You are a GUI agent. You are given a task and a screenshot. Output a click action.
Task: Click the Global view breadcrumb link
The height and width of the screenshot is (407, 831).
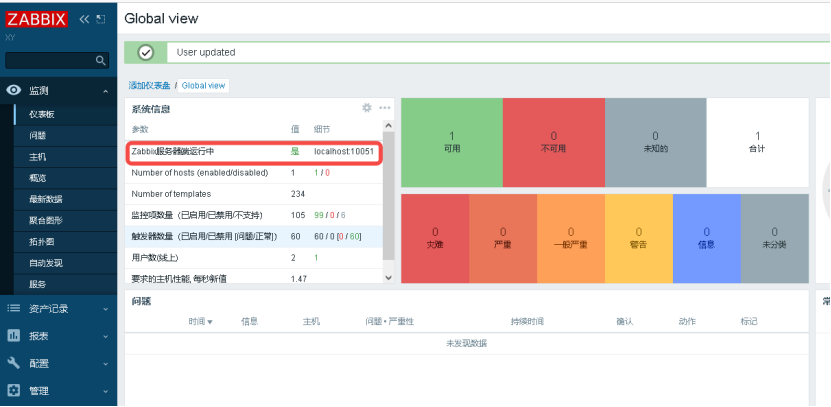[x=204, y=85]
